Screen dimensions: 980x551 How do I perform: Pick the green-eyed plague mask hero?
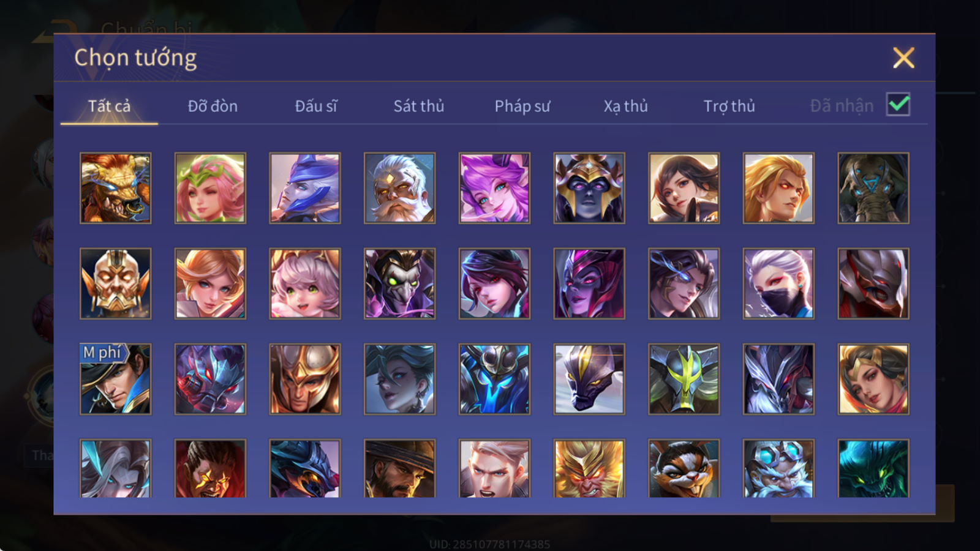pyautogui.click(x=399, y=283)
